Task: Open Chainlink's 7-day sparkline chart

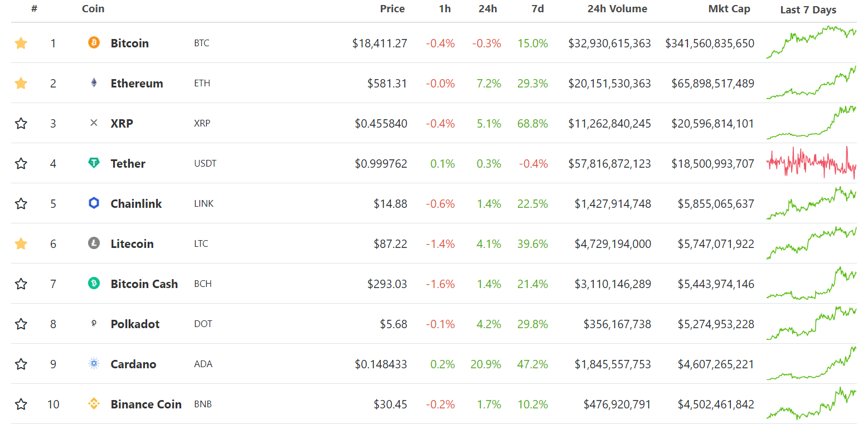Action: point(811,203)
